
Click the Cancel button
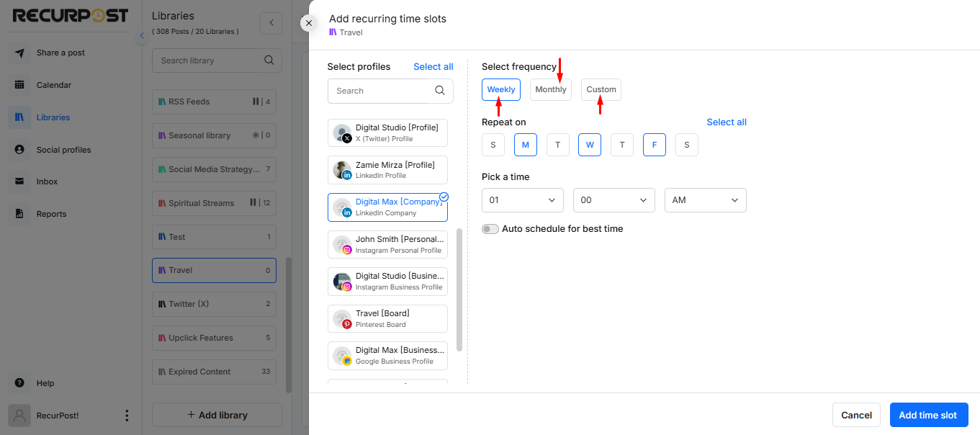pos(857,415)
